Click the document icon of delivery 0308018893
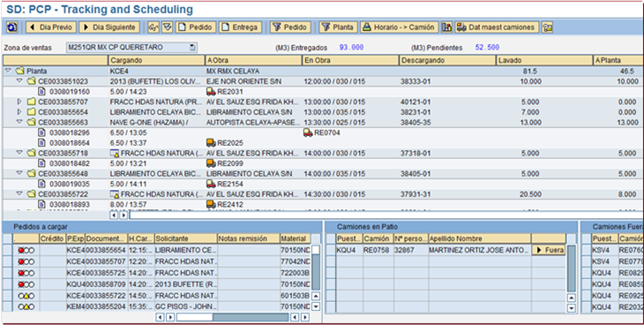The height and width of the screenshot is (325, 644). pos(41,204)
